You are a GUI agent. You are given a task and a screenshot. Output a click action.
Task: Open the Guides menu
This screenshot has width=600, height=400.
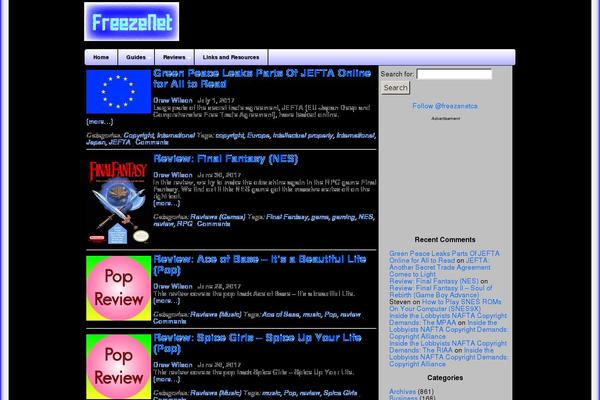pos(136,57)
